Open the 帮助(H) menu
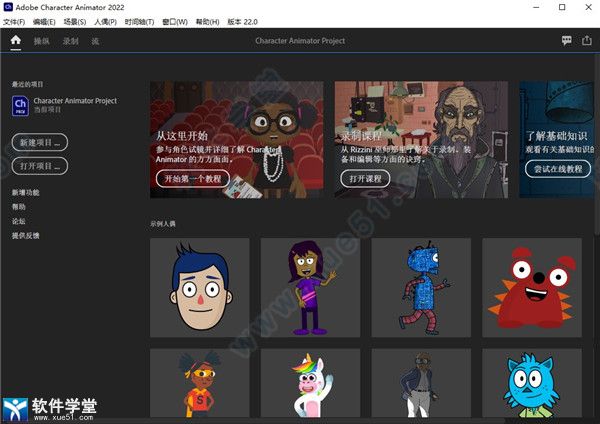Screen dimensions: 600x424 (x=207, y=22)
